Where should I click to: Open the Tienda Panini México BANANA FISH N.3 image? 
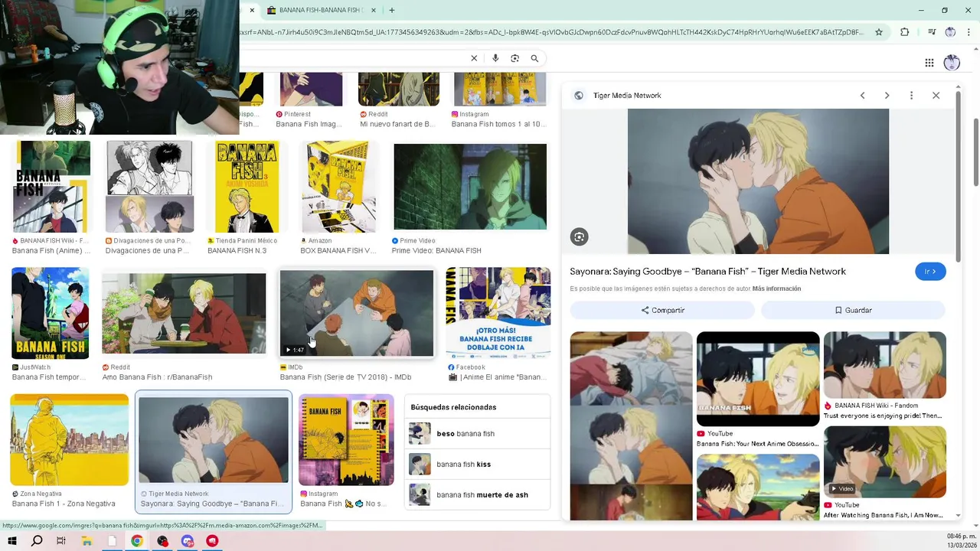tap(247, 187)
